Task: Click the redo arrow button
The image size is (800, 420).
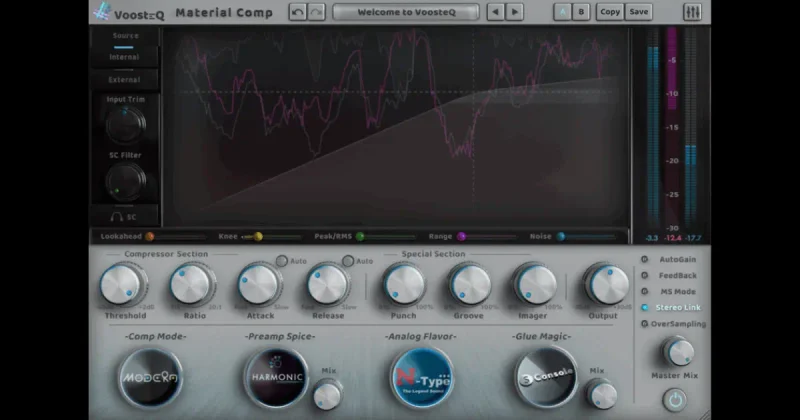Action: click(x=316, y=12)
